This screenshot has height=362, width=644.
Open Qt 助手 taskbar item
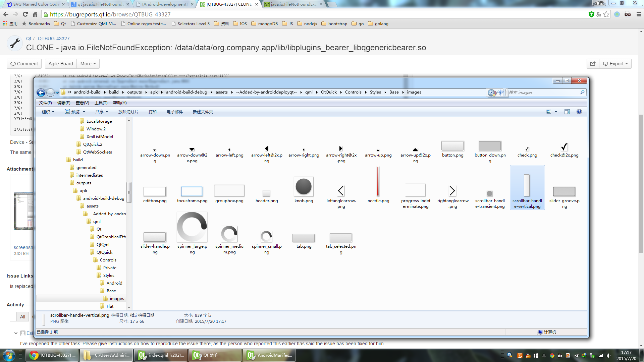pos(215,355)
